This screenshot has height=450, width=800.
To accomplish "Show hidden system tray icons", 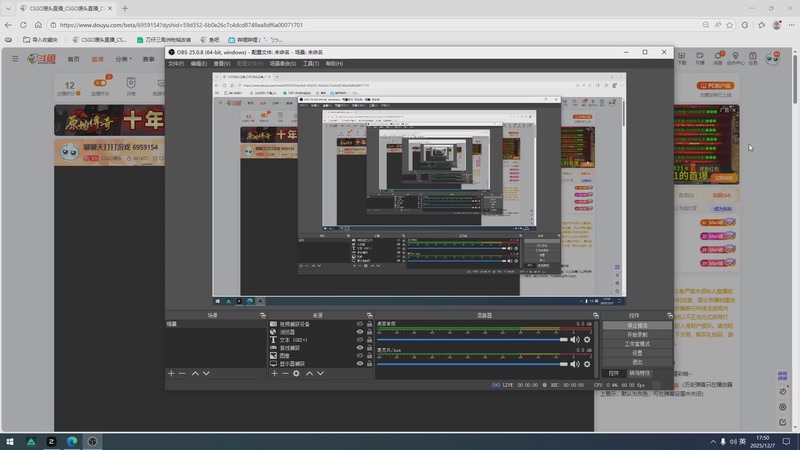I will click(x=712, y=442).
